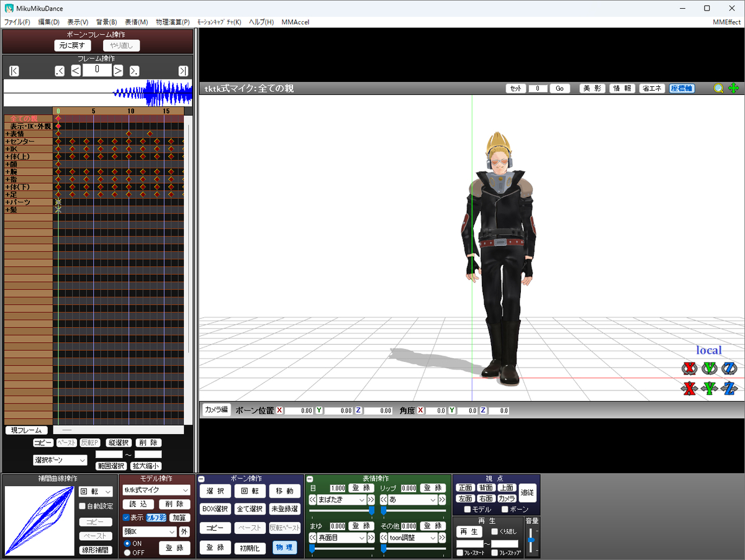Click the 再生 play button
This screenshot has width=745, height=560.
470,532
